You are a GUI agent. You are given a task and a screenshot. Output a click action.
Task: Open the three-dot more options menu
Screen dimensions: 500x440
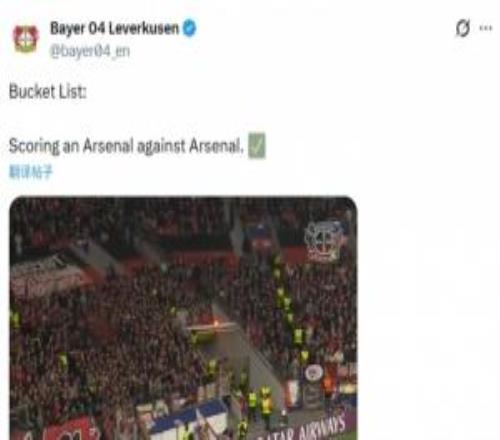[x=486, y=28]
